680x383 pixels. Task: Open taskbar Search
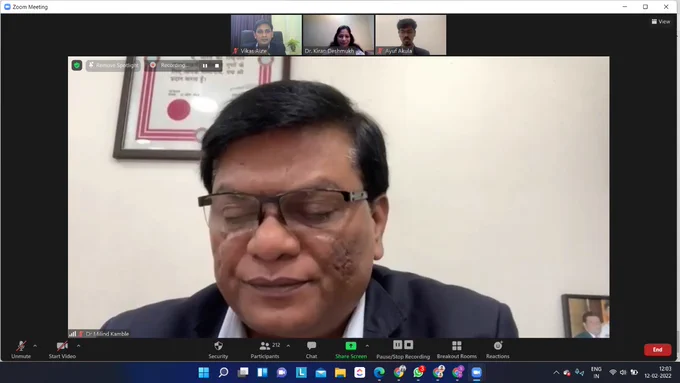(223, 373)
